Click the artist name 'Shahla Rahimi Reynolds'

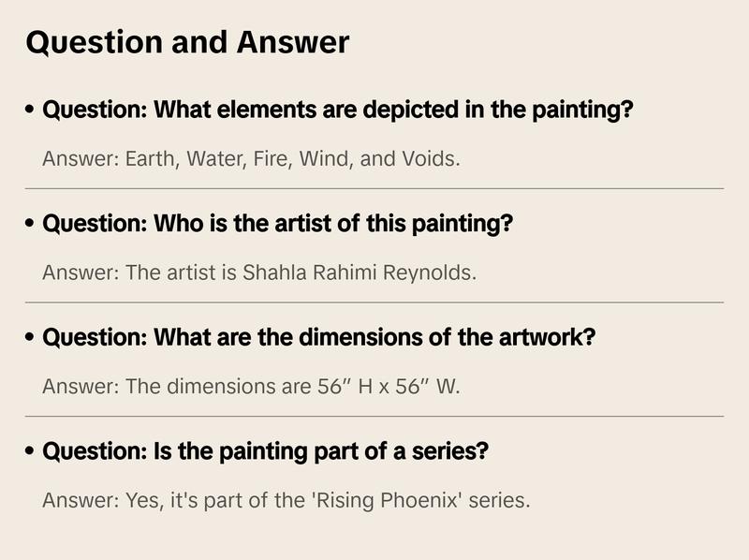(360, 273)
